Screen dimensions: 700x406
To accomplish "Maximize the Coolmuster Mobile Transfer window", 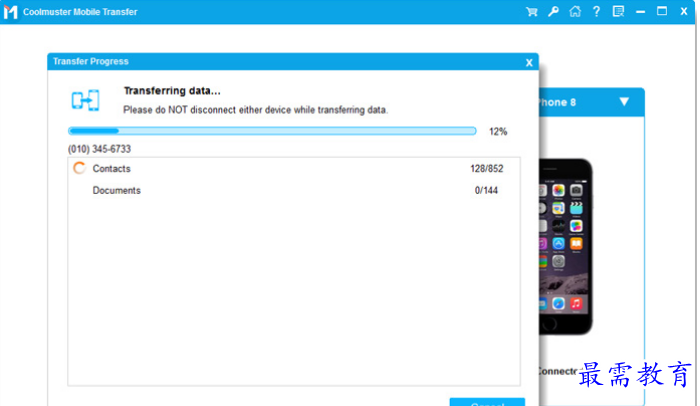I will pos(662,11).
